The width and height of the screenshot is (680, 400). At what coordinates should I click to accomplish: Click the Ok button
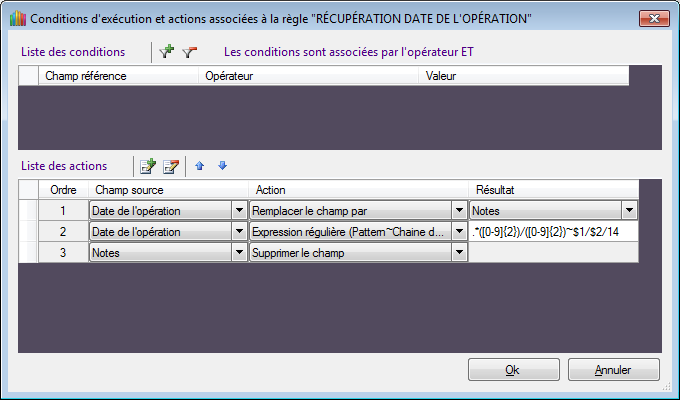pos(513,370)
